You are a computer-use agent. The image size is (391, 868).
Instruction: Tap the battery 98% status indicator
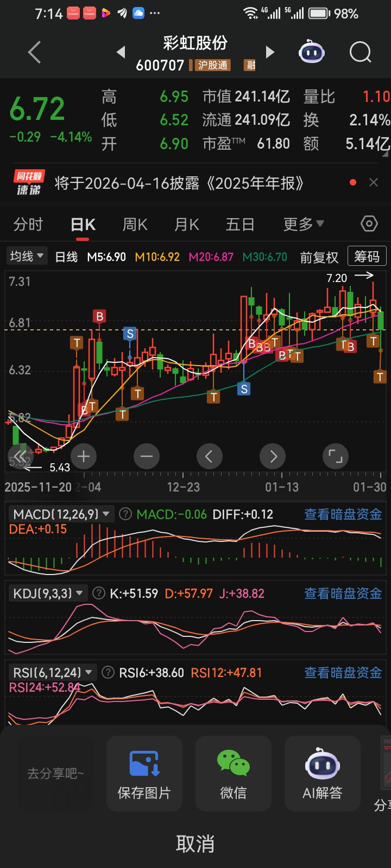333,14
